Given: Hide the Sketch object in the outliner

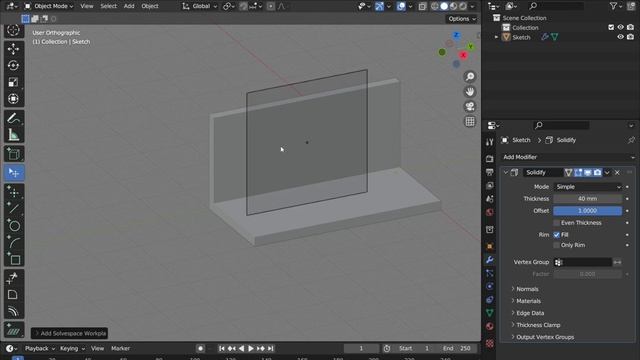Looking at the screenshot, I should pyautogui.click(x=620, y=37).
